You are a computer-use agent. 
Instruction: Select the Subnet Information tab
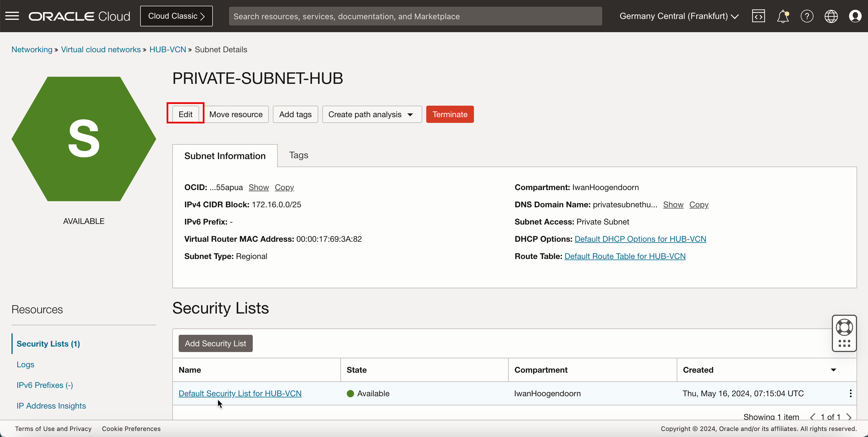tap(225, 155)
